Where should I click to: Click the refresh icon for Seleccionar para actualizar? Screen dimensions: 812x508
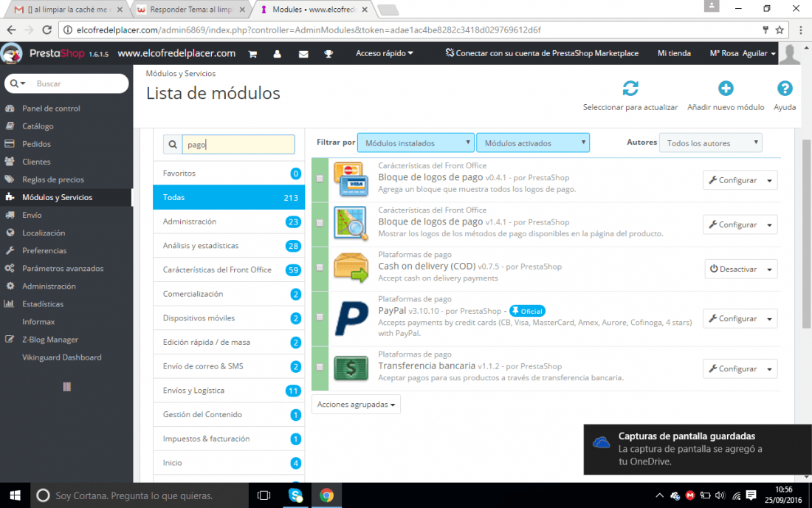point(630,88)
